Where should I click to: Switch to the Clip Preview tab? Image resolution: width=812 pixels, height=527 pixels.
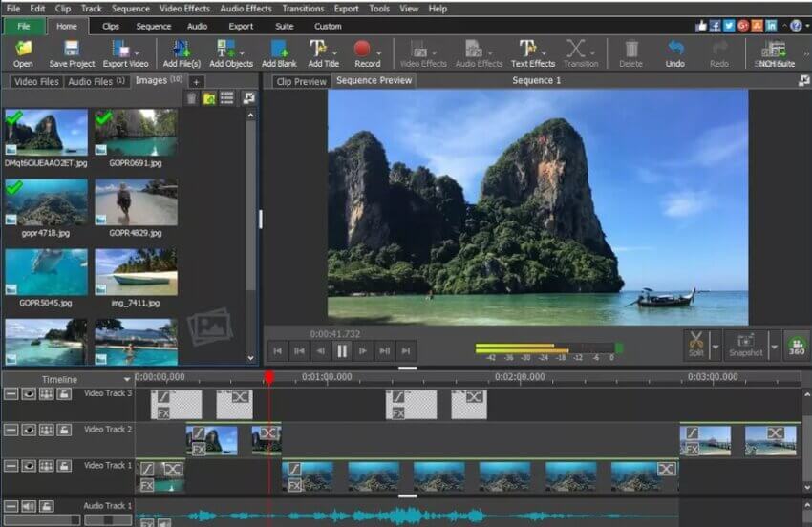coord(301,81)
